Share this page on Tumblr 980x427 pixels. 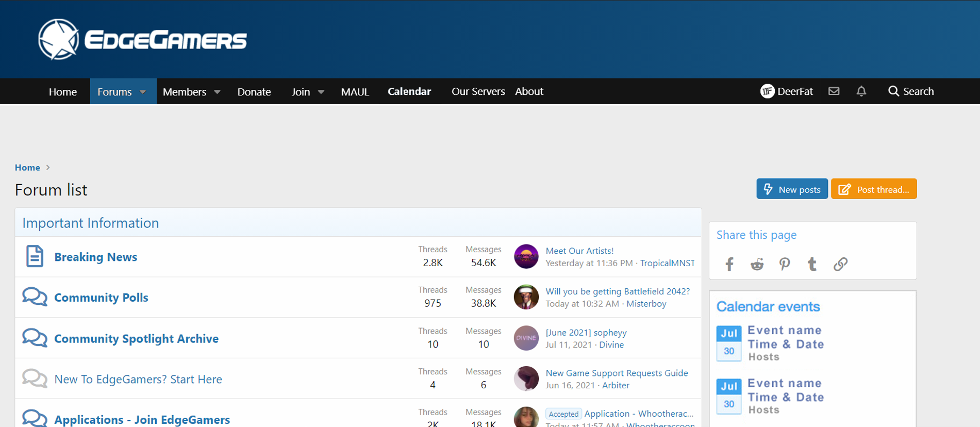pyautogui.click(x=812, y=264)
